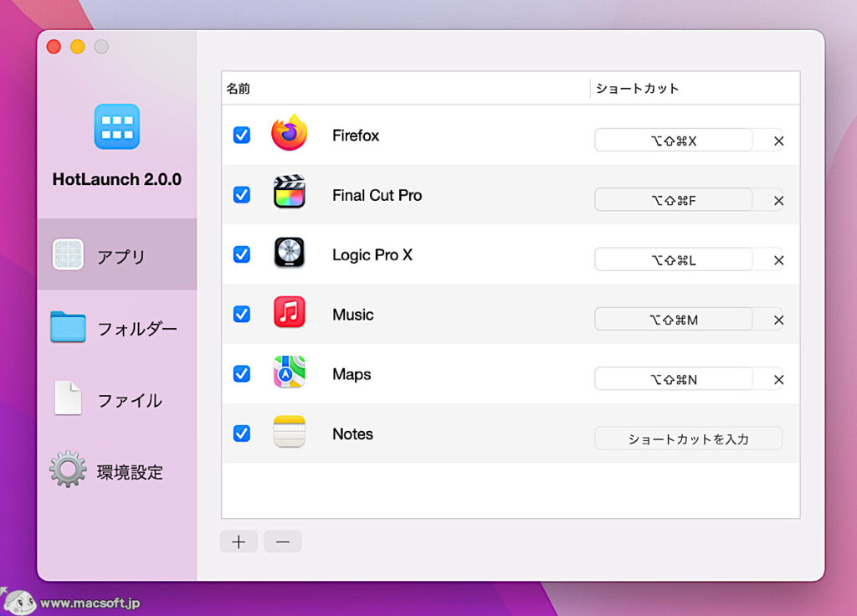Sort by the 名前 column header
This screenshot has width=857, height=616.
(x=406, y=88)
